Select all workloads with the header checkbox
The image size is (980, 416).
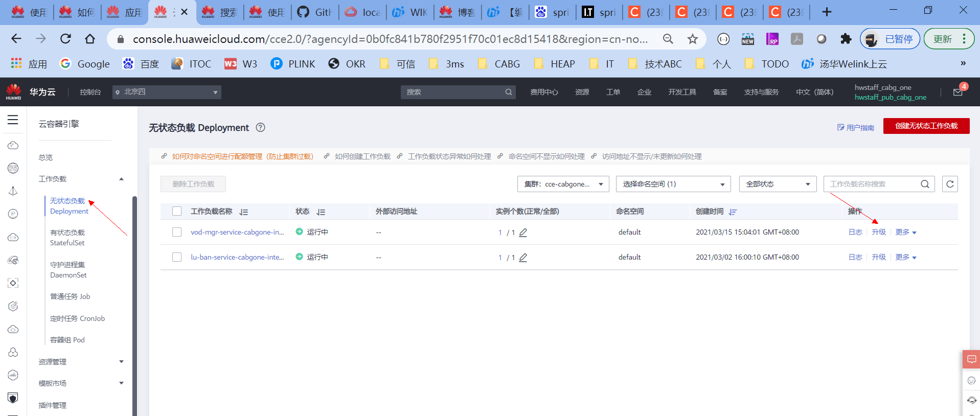pos(177,211)
